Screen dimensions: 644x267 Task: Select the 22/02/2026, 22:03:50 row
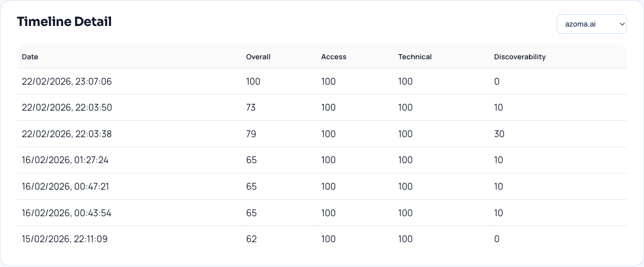pos(67,108)
